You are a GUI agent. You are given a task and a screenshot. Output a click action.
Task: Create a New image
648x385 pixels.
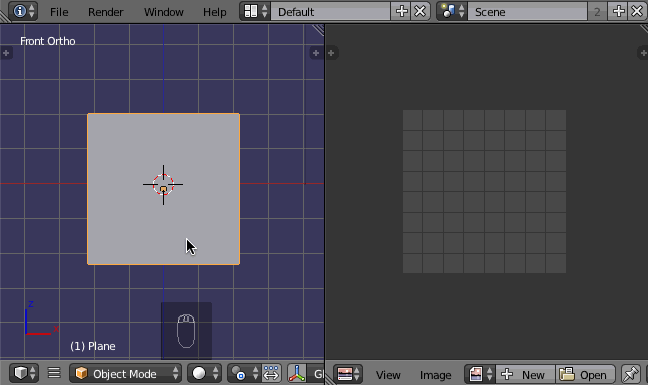click(525, 374)
